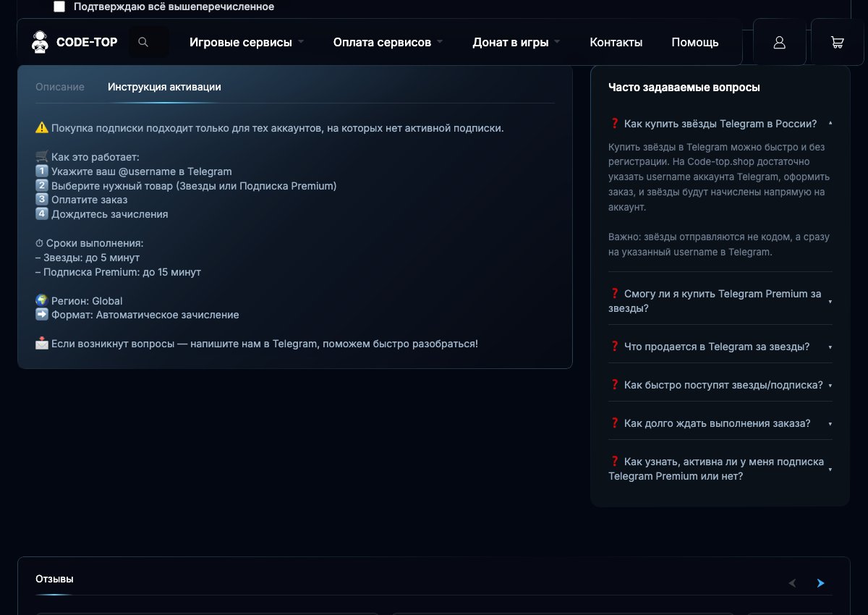Click the 'Звезды: до 5 минут' line

pyautogui.click(x=88, y=258)
